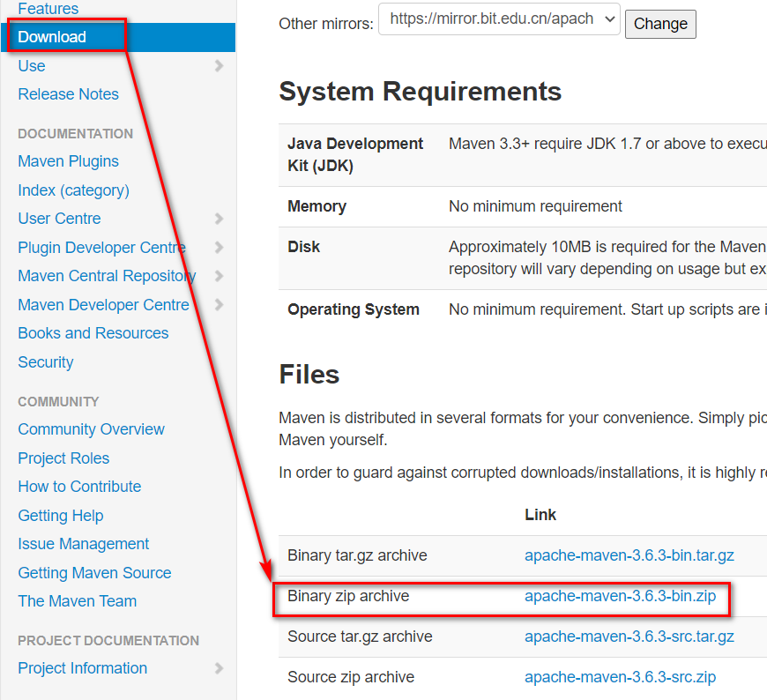Expand Plugin Developer Centre chevron
Viewport: 767px width, 700px height.
(220, 247)
